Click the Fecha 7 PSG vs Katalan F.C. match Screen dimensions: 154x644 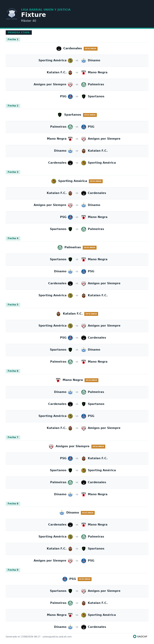pos(77,458)
